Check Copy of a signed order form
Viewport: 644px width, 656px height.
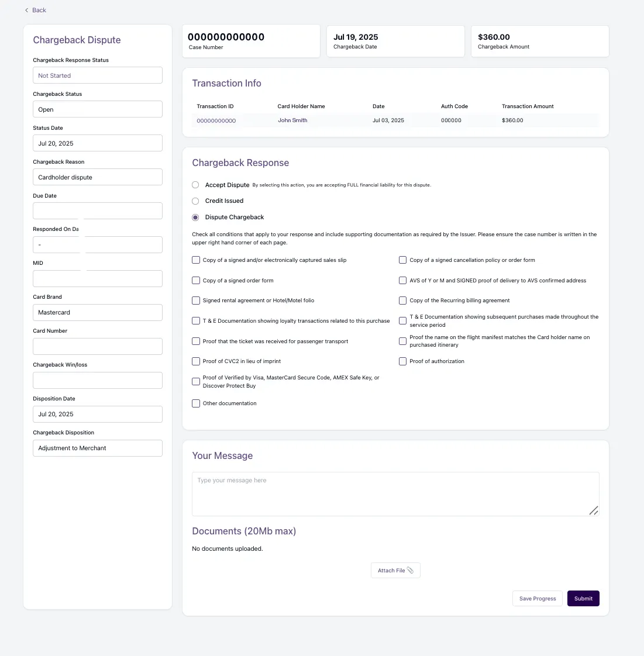click(196, 281)
